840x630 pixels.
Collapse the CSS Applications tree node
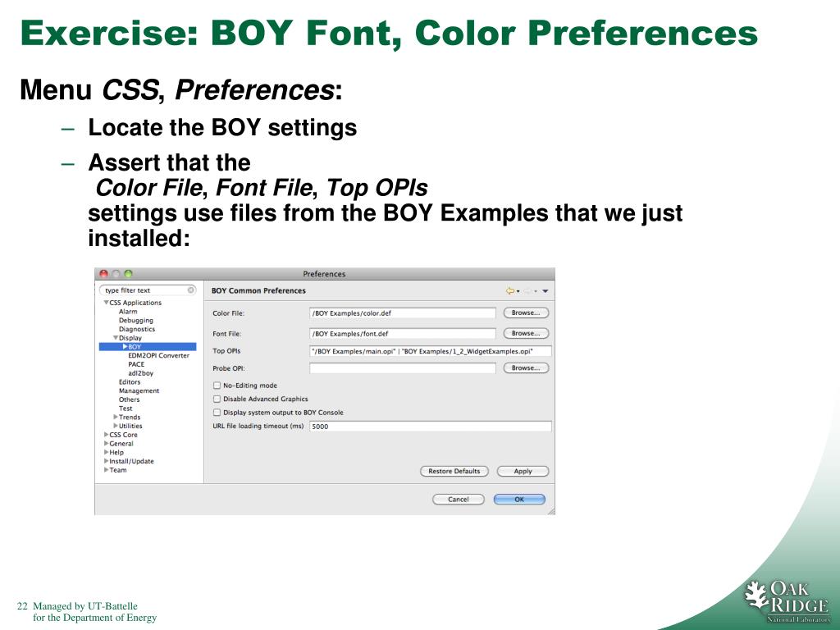tap(106, 303)
